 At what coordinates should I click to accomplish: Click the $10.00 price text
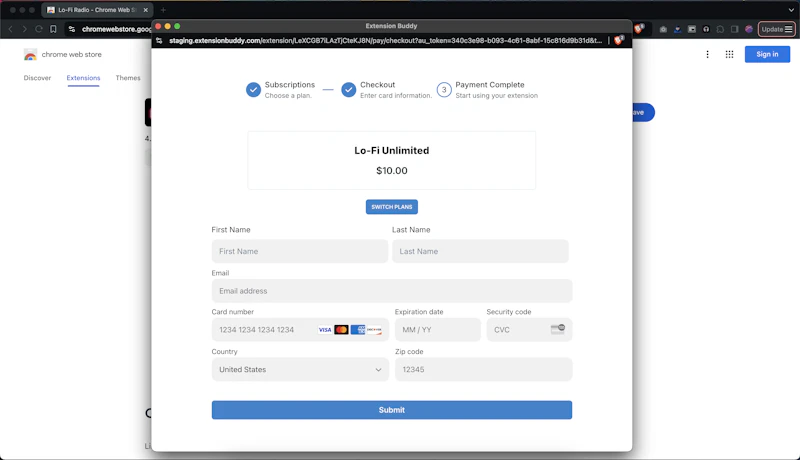pyautogui.click(x=392, y=171)
